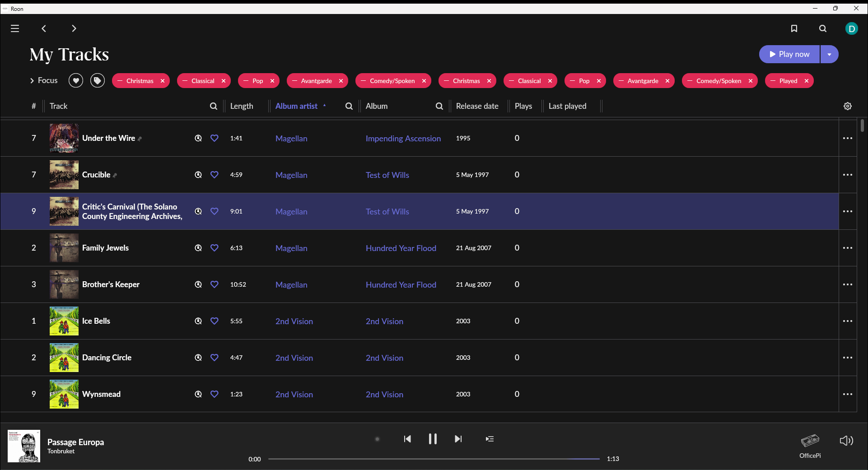Image resolution: width=868 pixels, height=470 pixels.
Task: Remove the first Christmas filter chip
Action: click(x=163, y=81)
